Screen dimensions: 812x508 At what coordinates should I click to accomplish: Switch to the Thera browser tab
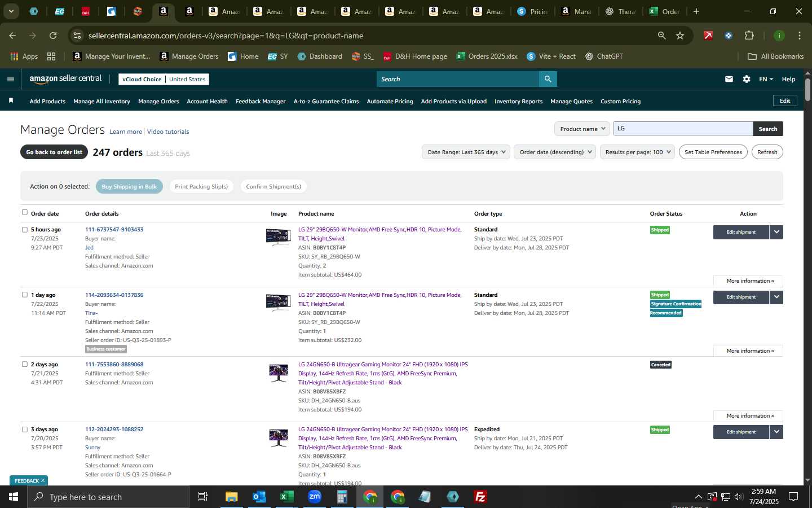pos(620,11)
